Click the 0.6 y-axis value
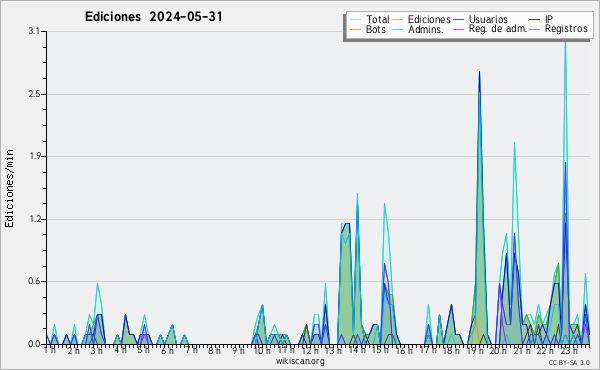The height and width of the screenshot is (370, 600). pos(34,282)
